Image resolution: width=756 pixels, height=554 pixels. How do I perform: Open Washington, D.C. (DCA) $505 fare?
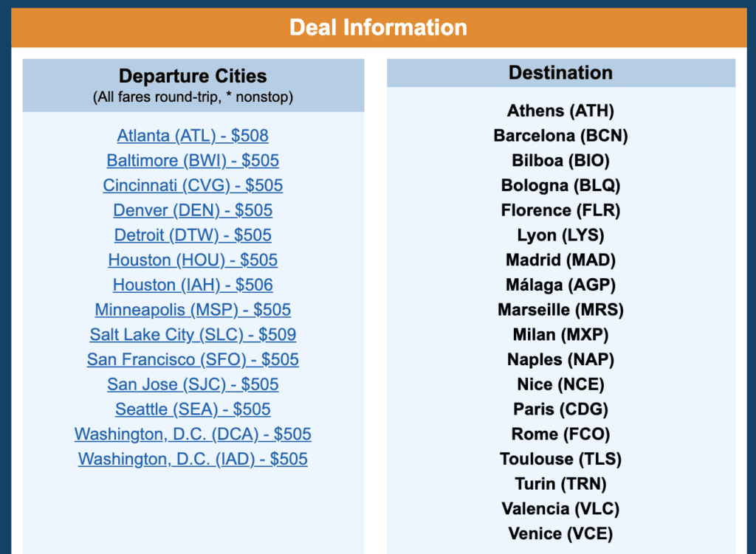pos(193,434)
